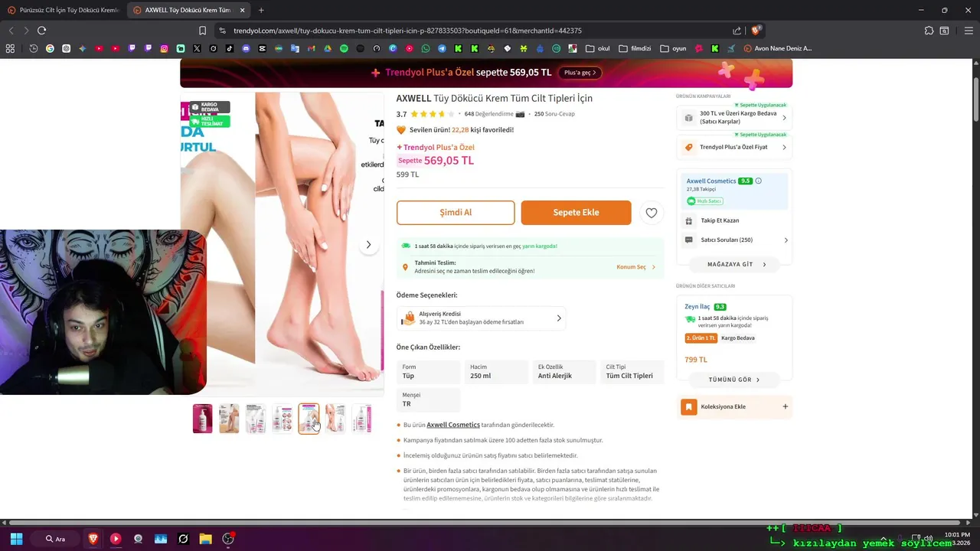This screenshot has height=551, width=980.
Task: Open the Google bookmark icon
Action: [50, 48]
